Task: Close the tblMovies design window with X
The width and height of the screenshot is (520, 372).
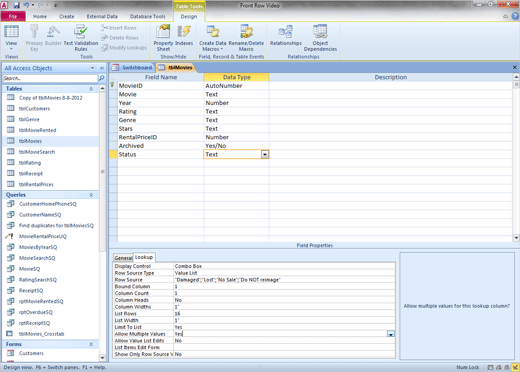Action: (x=515, y=67)
